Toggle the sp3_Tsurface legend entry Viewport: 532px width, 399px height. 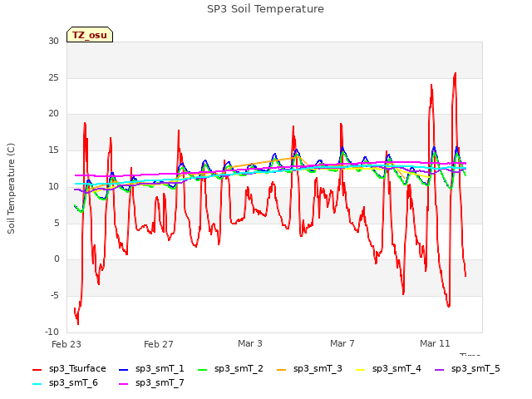coord(70,369)
